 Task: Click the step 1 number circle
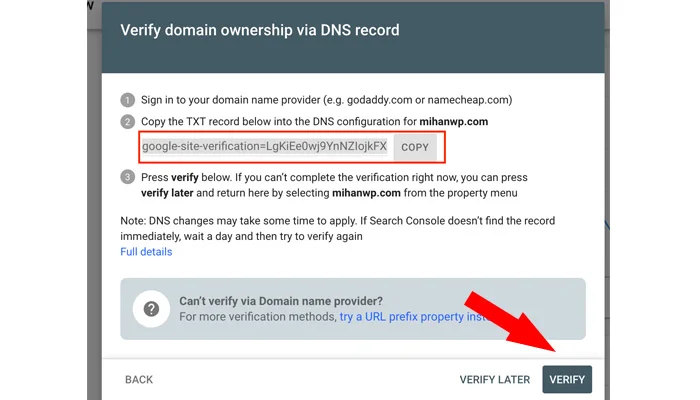pyautogui.click(x=127, y=100)
